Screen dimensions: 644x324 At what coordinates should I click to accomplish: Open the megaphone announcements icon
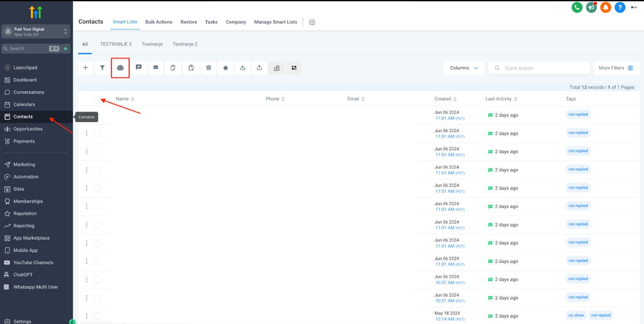click(x=591, y=7)
